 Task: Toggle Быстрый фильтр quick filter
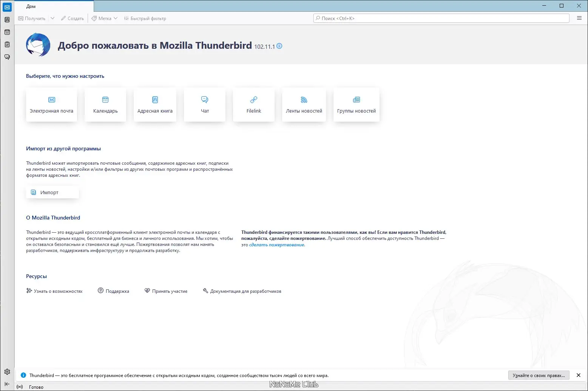[145, 18]
